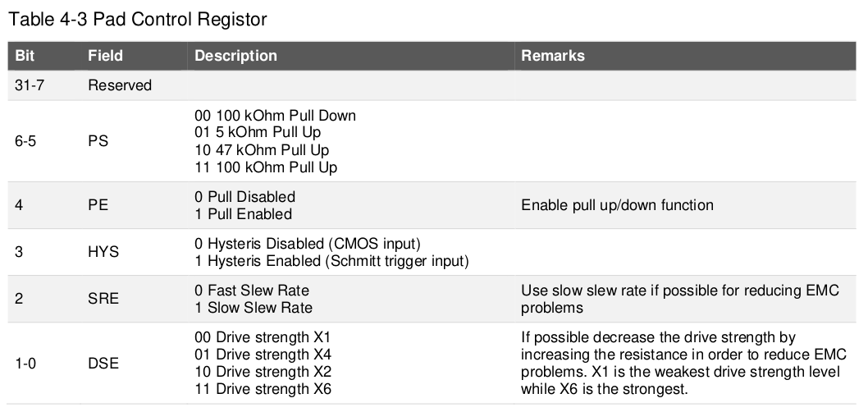Select the "Remarks" column header

553,56
